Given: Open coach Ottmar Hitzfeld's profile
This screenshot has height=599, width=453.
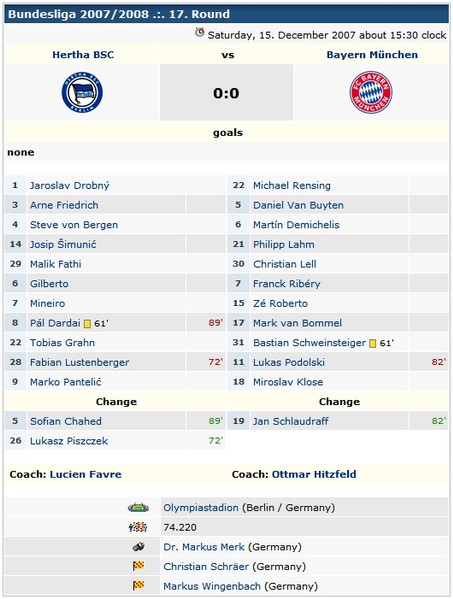Looking at the screenshot, I should pyautogui.click(x=314, y=474).
